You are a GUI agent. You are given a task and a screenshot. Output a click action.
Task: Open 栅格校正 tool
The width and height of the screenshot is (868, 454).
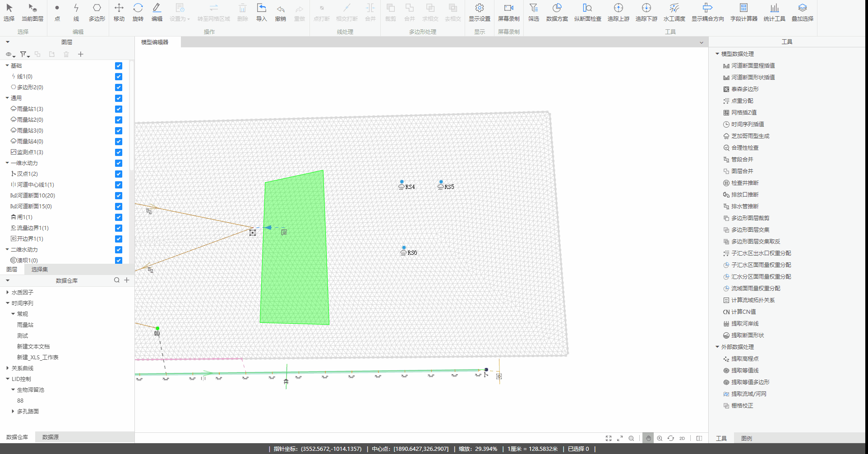tap(738, 406)
